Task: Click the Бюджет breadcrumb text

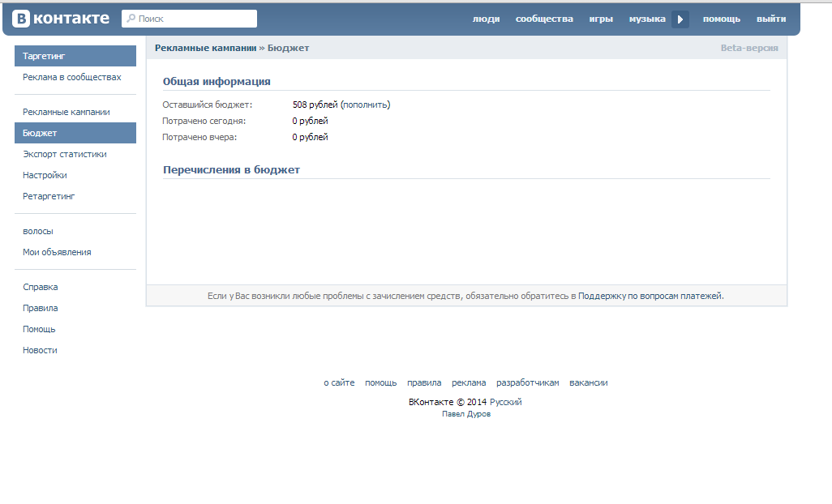Action: tap(288, 49)
